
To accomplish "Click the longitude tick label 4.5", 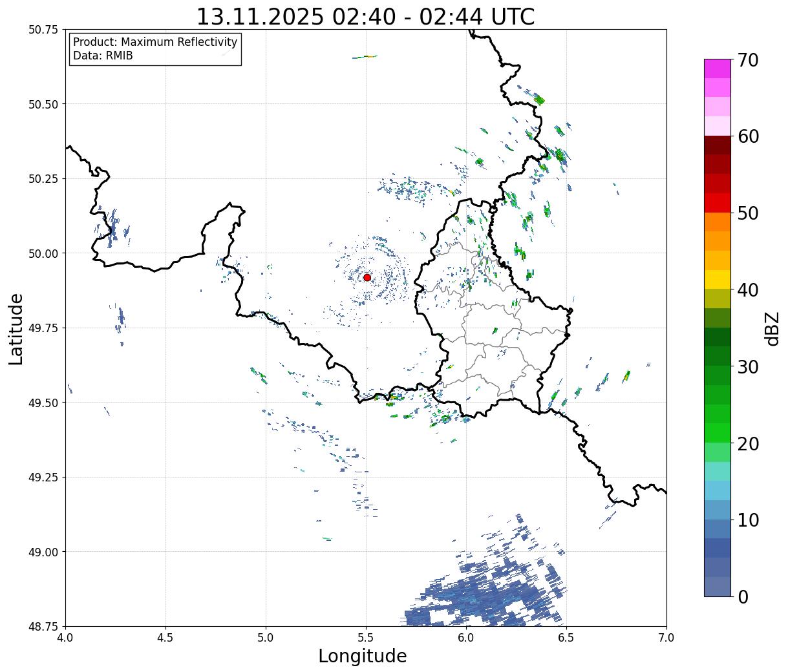I will 165,638.
